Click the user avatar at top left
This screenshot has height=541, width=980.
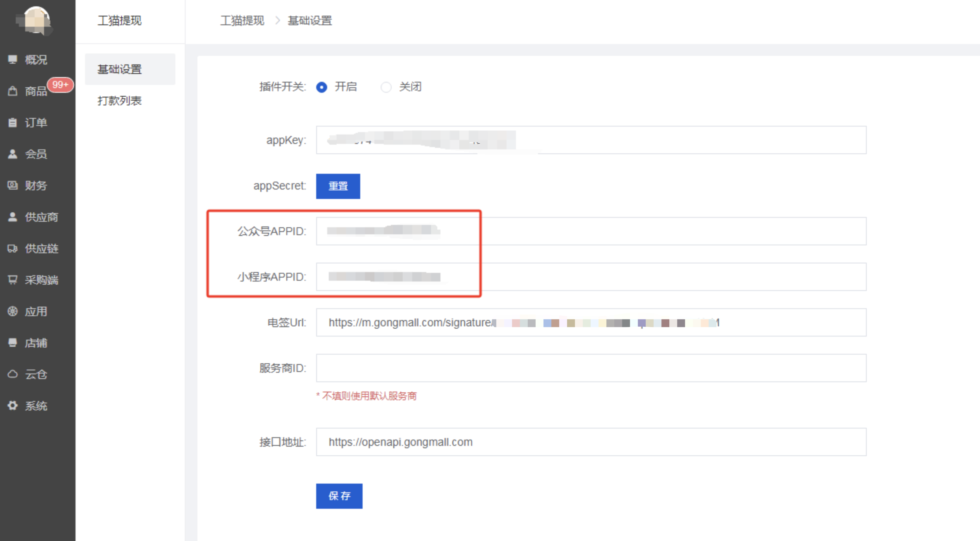click(36, 20)
